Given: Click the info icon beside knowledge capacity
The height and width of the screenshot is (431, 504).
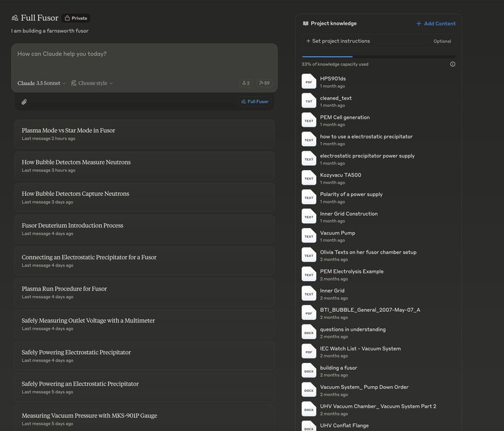Looking at the screenshot, I should 452,64.
